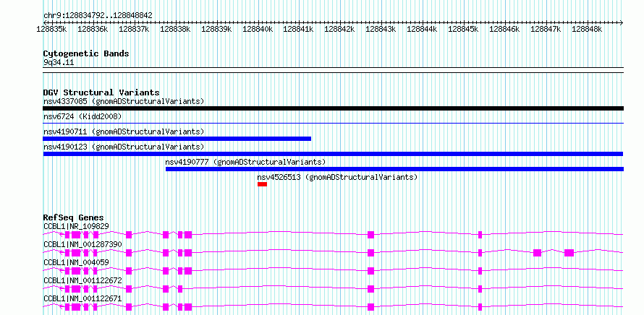Select the blue nsv4190711 variant bar
Viewport: 644px width, 315px height.
click(177, 139)
